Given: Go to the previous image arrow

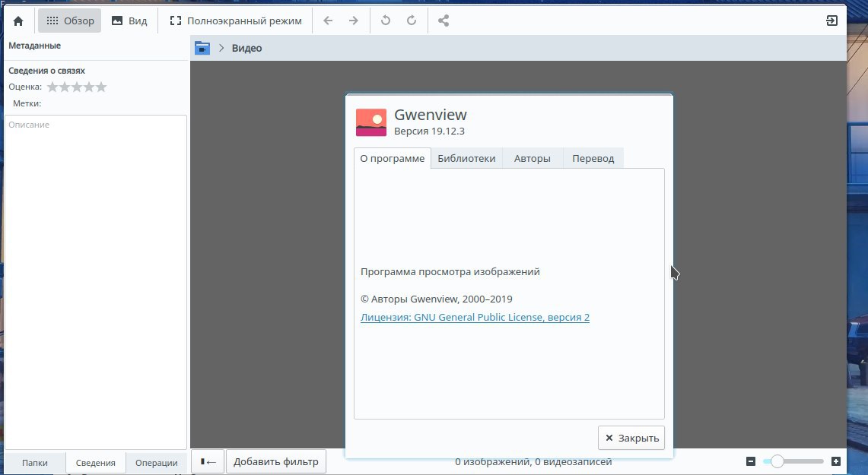Looking at the screenshot, I should [x=328, y=21].
